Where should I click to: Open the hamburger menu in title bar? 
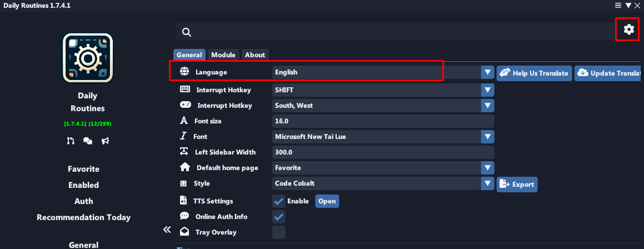coord(618,5)
